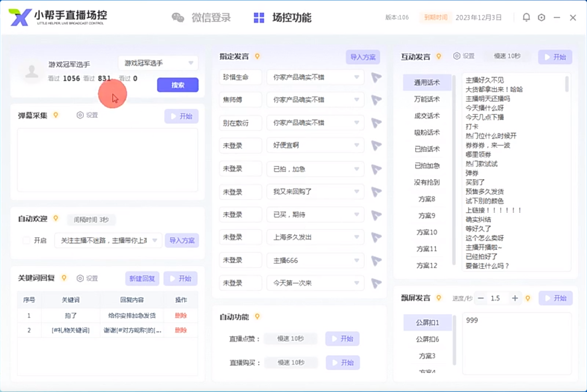Click the lightbulb icon next to 自动功能
The height and width of the screenshot is (392, 587).
click(257, 316)
